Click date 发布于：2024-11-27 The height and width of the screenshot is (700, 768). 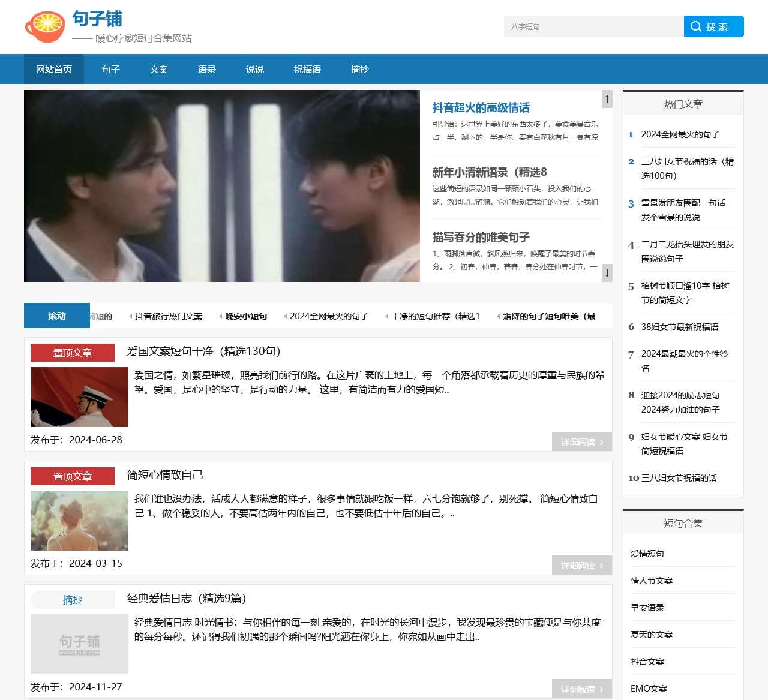76,687
